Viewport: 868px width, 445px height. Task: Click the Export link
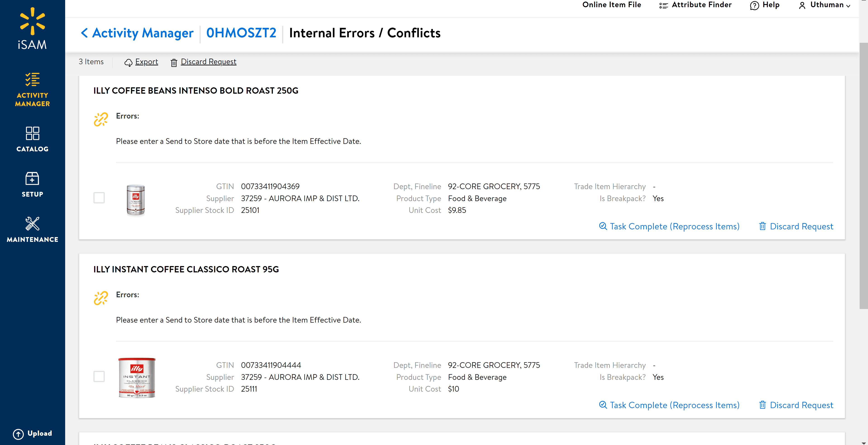[147, 62]
